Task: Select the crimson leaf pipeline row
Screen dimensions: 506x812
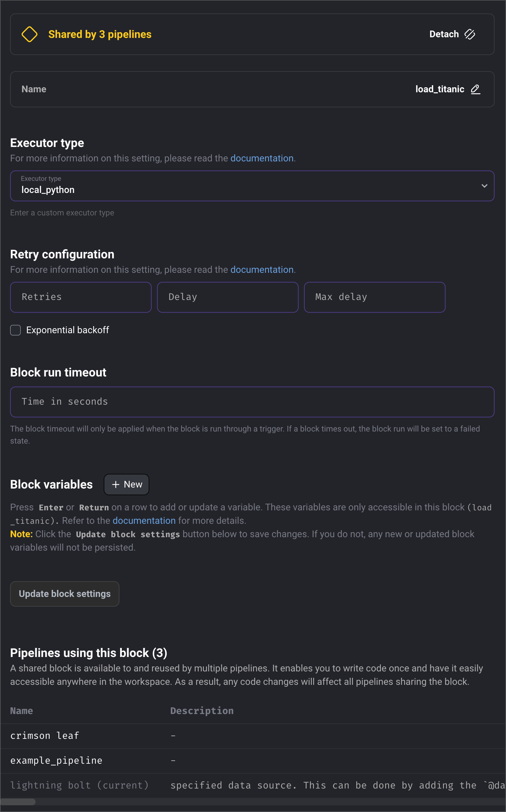Action: click(x=253, y=736)
